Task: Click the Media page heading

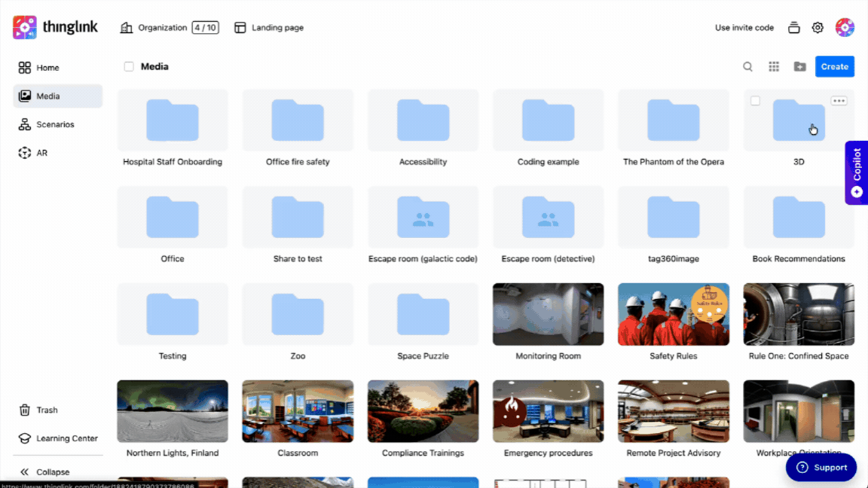Action: [154, 66]
